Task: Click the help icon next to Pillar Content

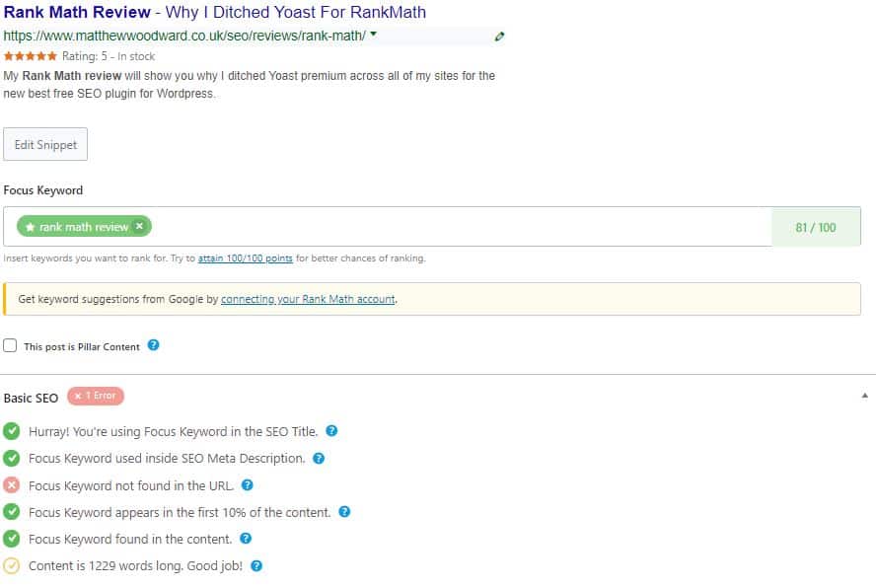Action: (153, 345)
